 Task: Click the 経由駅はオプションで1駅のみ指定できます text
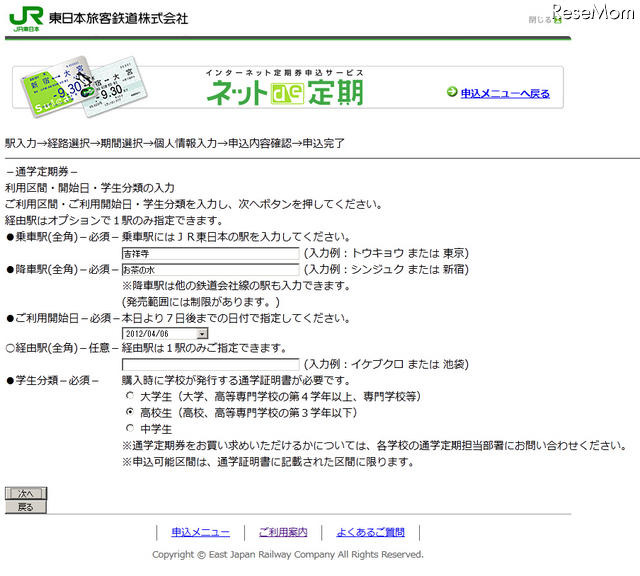click(114, 220)
